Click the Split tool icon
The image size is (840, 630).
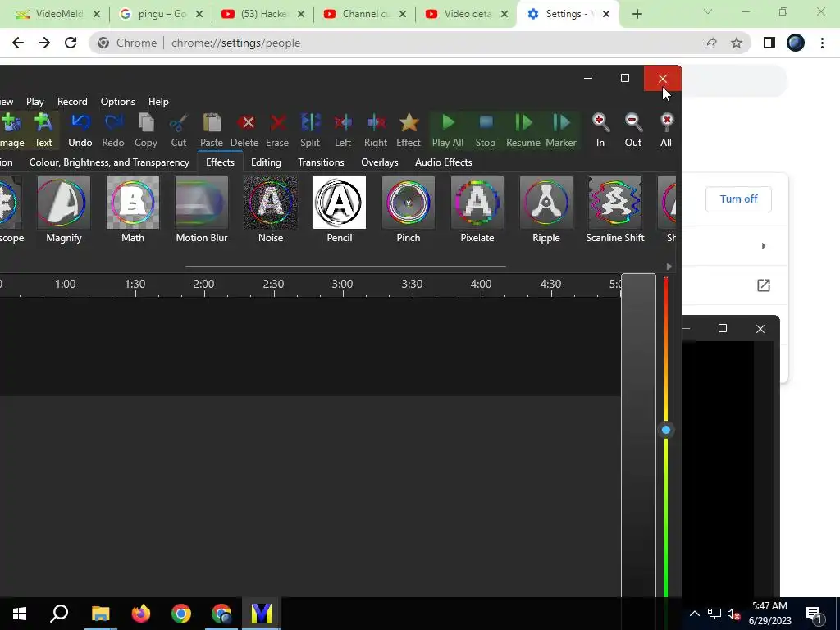tap(310, 130)
